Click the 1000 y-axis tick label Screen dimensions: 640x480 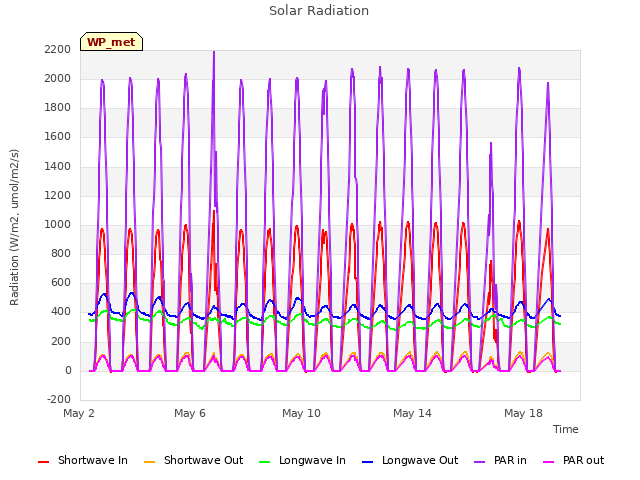click(58, 224)
